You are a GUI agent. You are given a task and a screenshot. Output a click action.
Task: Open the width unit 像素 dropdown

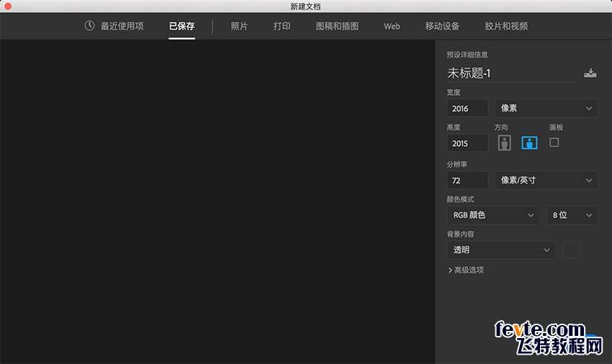click(x=546, y=109)
